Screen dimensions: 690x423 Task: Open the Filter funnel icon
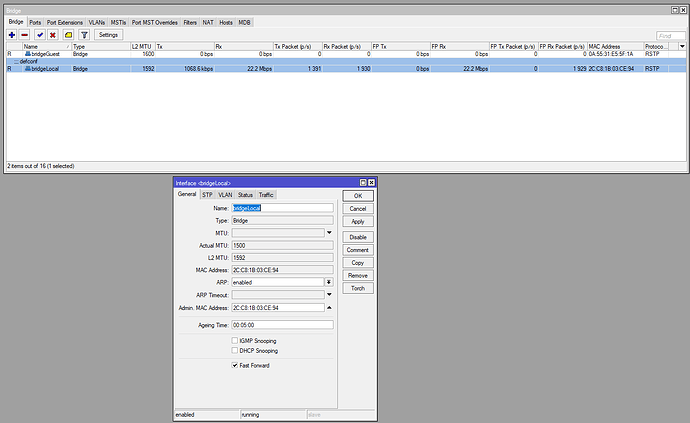82,34
